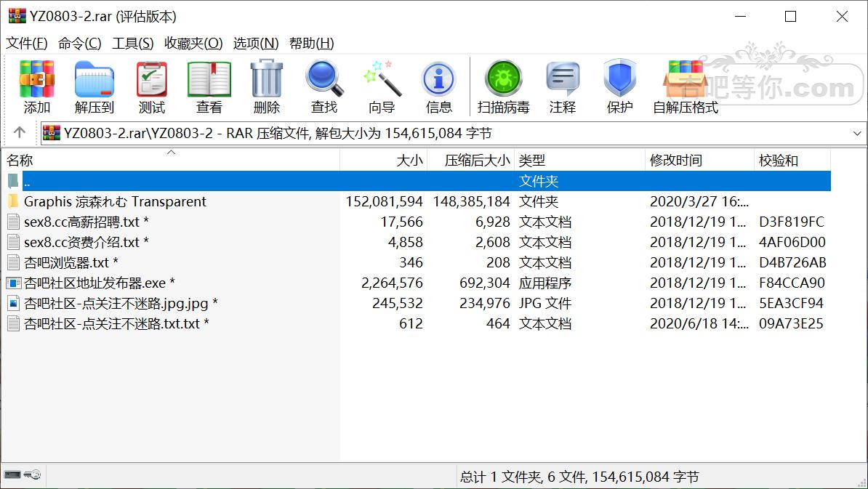The width and height of the screenshot is (868, 489).
Task: Sort by the 名称 column header
Action: click(x=20, y=161)
